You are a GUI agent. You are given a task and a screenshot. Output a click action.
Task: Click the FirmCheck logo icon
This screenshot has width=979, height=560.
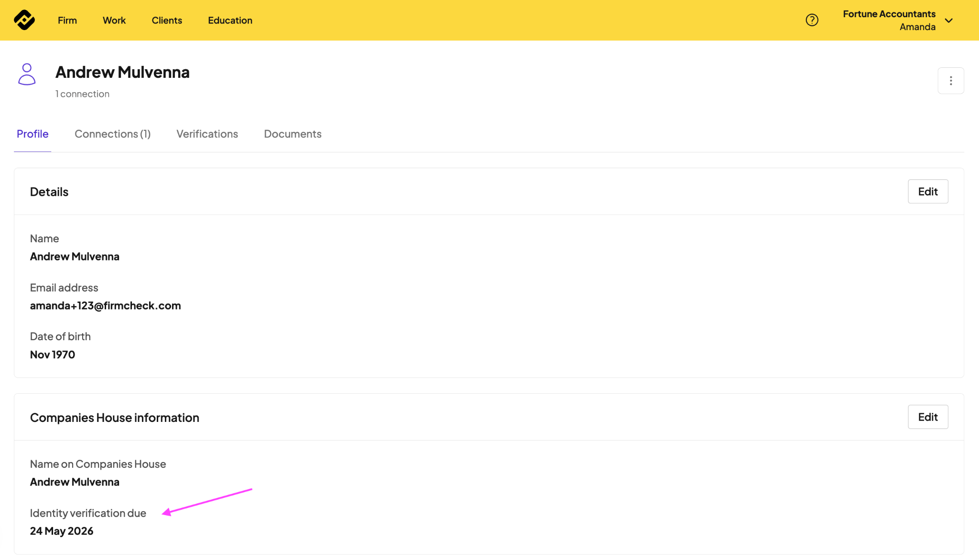(24, 20)
